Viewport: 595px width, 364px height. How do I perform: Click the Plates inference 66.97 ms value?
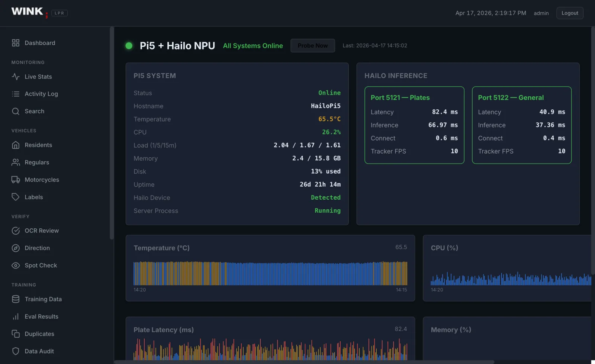tap(443, 125)
